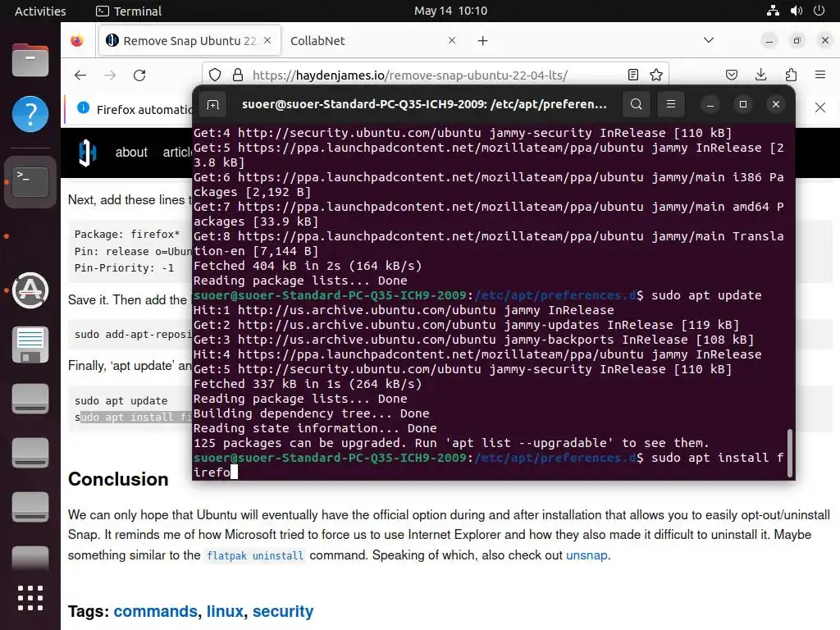Viewport: 840px width, 630px height.
Task: Minimize the Firefox window
Action: click(x=769, y=41)
